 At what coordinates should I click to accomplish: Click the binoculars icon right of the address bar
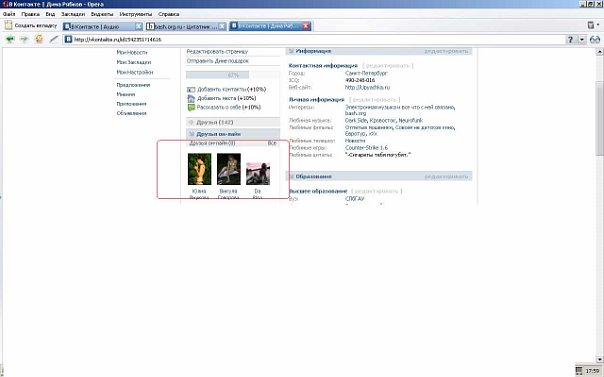click(x=595, y=39)
